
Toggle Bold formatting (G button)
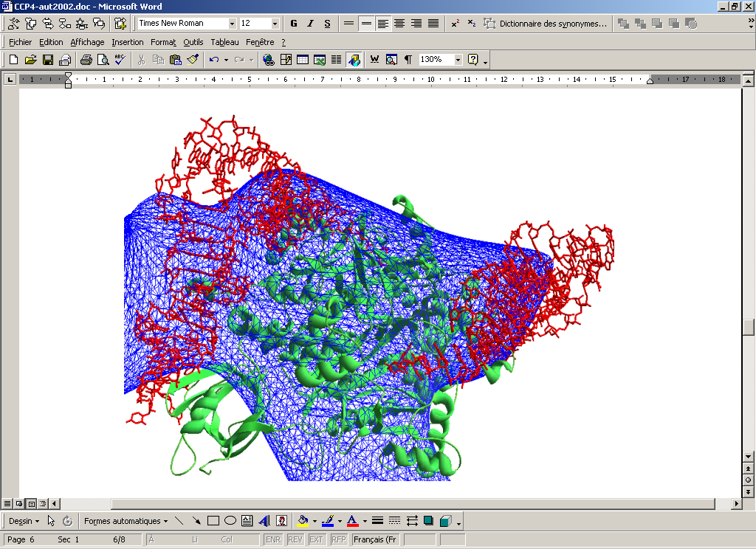coord(294,24)
